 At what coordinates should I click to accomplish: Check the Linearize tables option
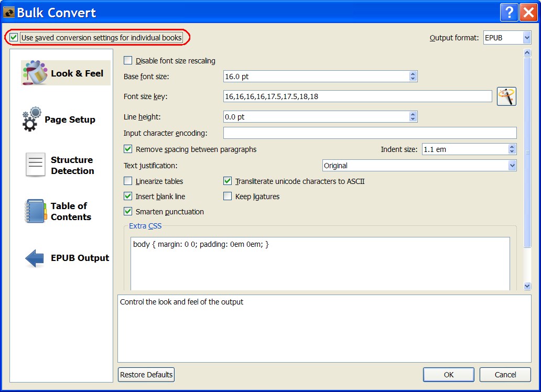tap(128, 181)
